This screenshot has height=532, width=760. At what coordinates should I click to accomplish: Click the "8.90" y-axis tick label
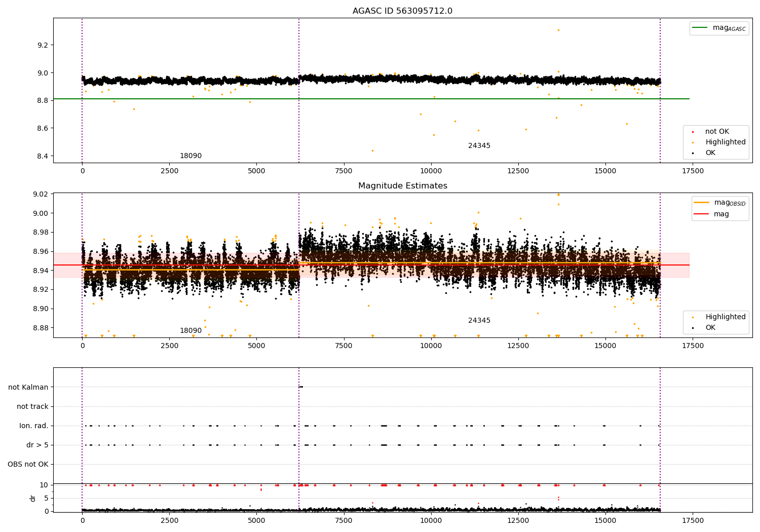[41, 309]
